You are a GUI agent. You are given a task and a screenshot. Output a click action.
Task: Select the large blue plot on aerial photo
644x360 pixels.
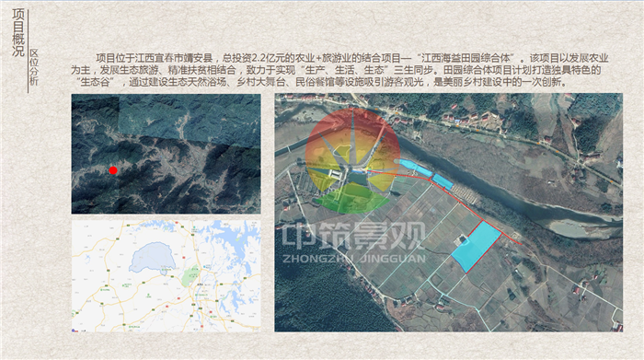(x=477, y=247)
